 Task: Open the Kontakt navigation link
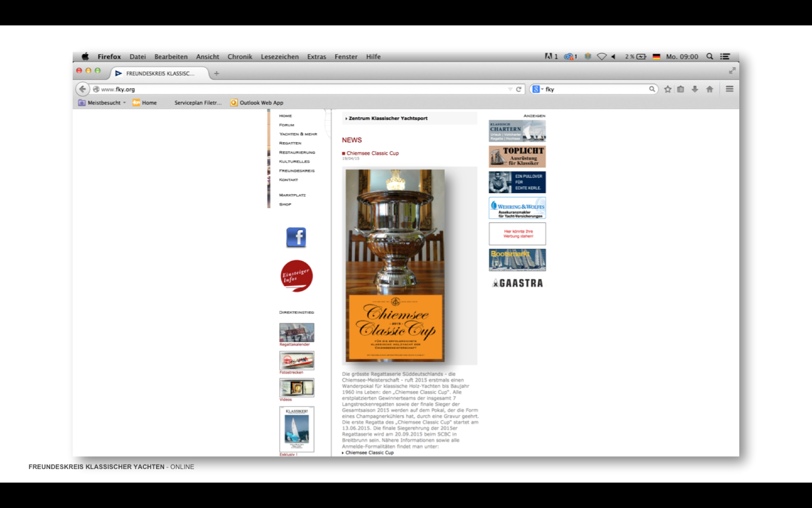point(288,180)
